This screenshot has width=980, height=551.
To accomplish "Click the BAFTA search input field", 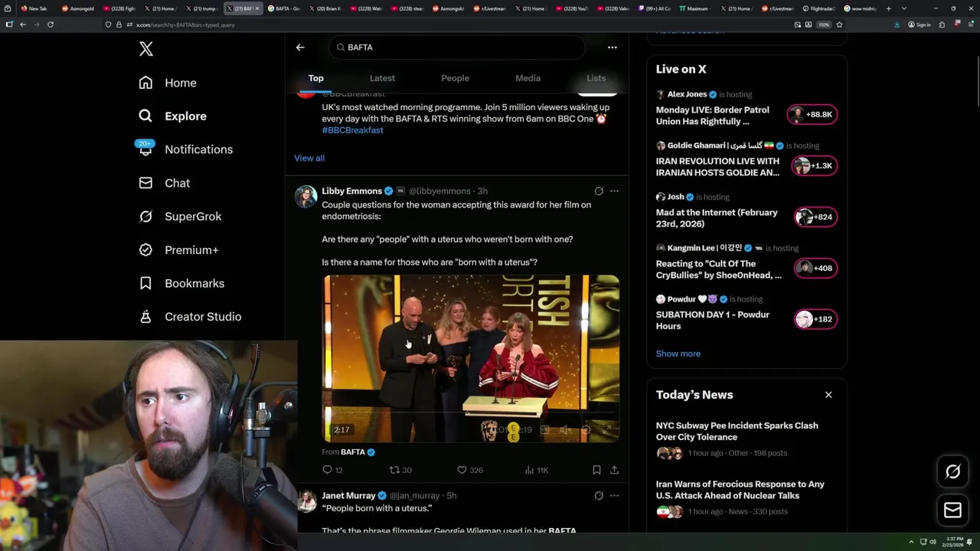I will coord(457,47).
